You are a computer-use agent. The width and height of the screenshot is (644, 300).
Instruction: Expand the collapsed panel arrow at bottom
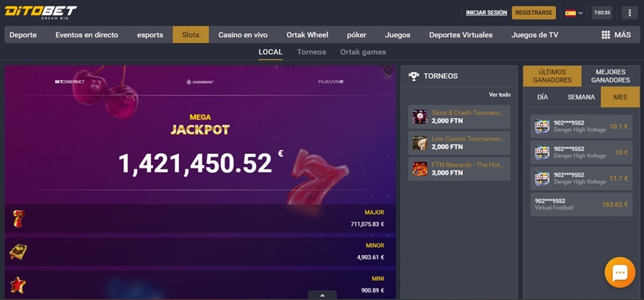[323, 295]
